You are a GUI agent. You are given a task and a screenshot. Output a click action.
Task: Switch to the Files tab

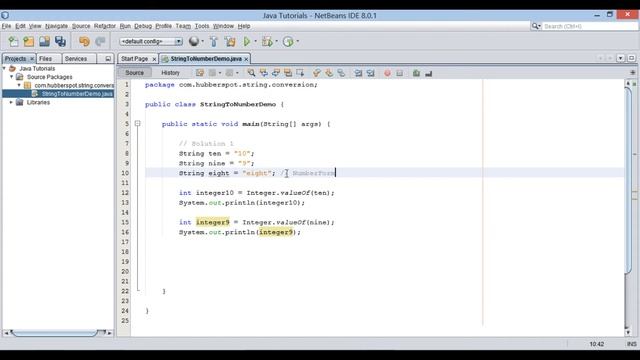point(45,59)
